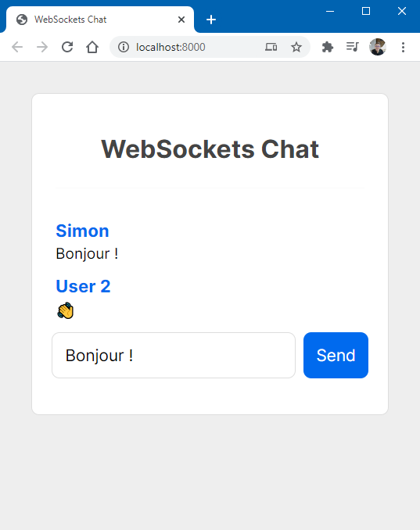
Task: Open the Chrome profile avatar
Action: [378, 47]
